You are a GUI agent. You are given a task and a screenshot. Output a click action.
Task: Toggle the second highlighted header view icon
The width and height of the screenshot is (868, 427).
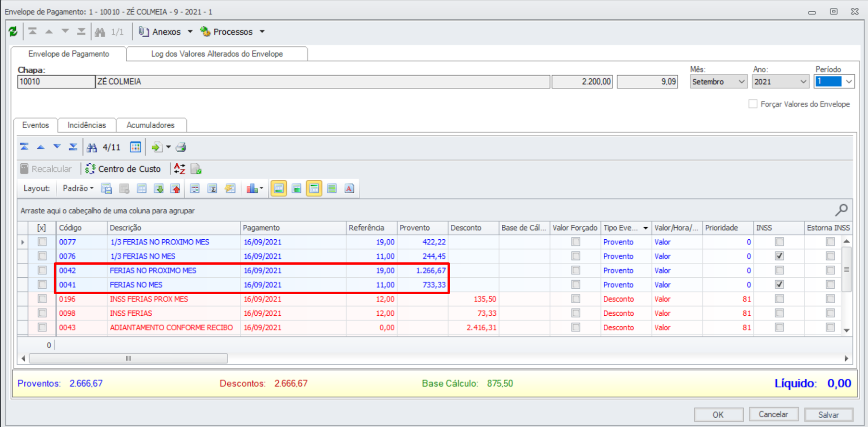[x=314, y=189]
